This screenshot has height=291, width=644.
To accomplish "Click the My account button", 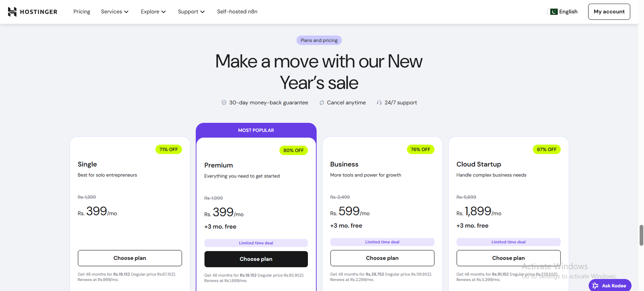I will pyautogui.click(x=609, y=12).
